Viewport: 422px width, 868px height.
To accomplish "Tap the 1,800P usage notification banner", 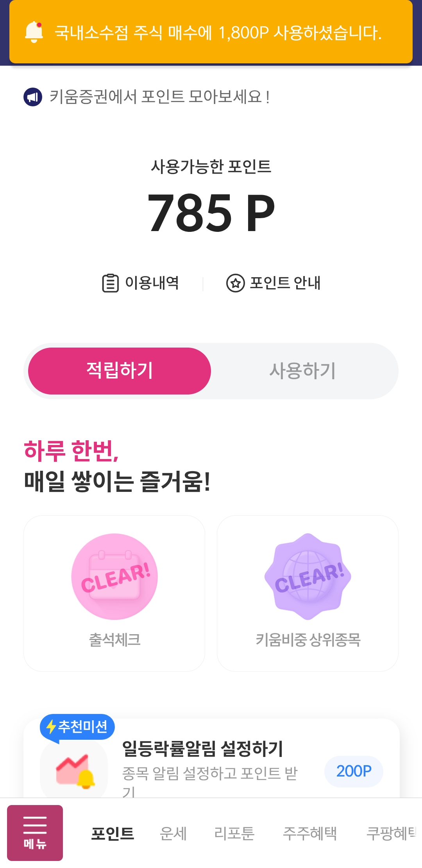I will tap(211, 32).
